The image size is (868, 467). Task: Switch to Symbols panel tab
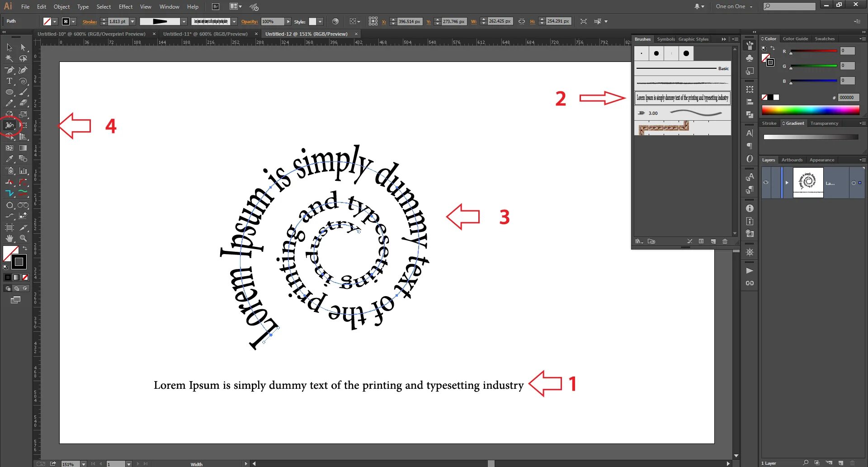665,39
